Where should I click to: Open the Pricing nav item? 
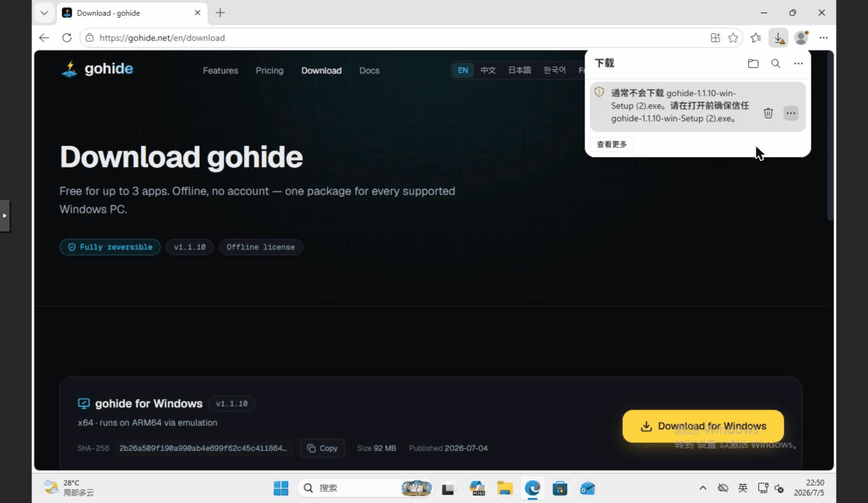point(270,70)
